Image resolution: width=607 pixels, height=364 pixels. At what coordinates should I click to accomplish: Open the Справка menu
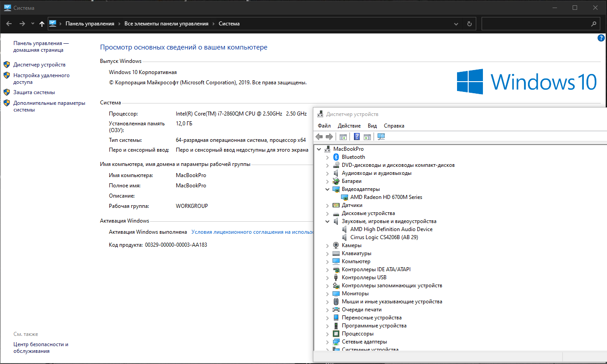click(x=394, y=126)
